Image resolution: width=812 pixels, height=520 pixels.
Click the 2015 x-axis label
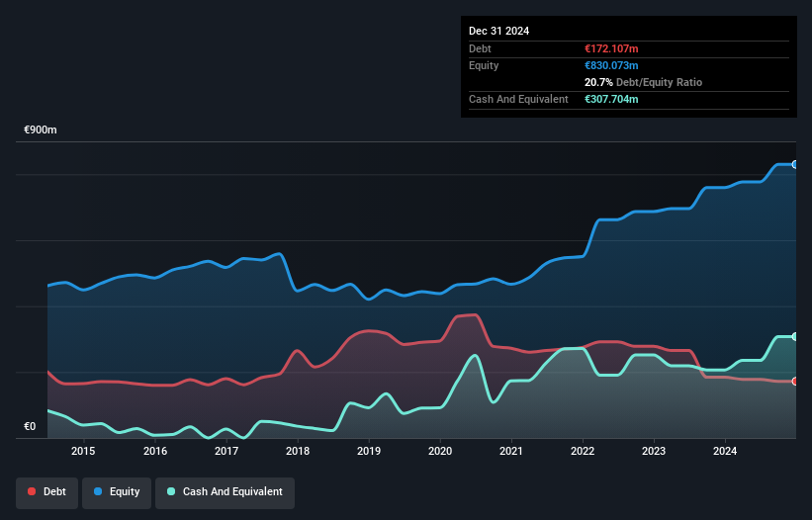pyautogui.click(x=83, y=451)
